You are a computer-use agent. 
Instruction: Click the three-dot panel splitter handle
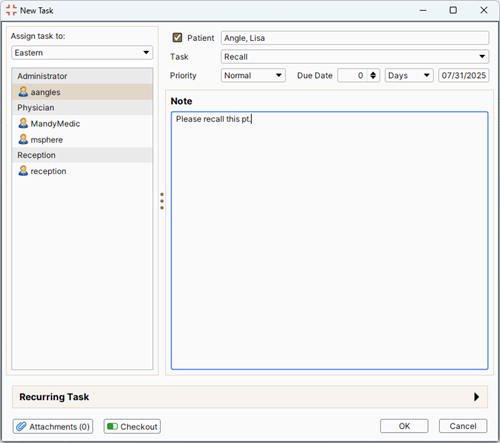[162, 201]
